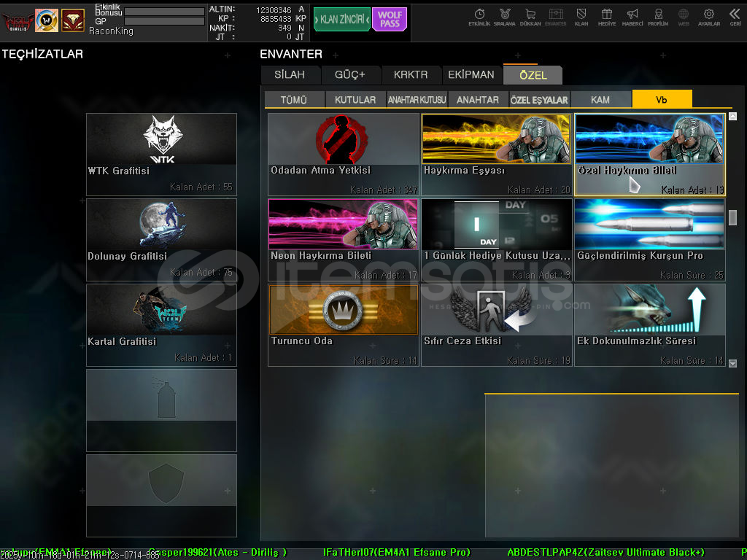
Task: Click the NAKİT amount 349
Action: 285,28
